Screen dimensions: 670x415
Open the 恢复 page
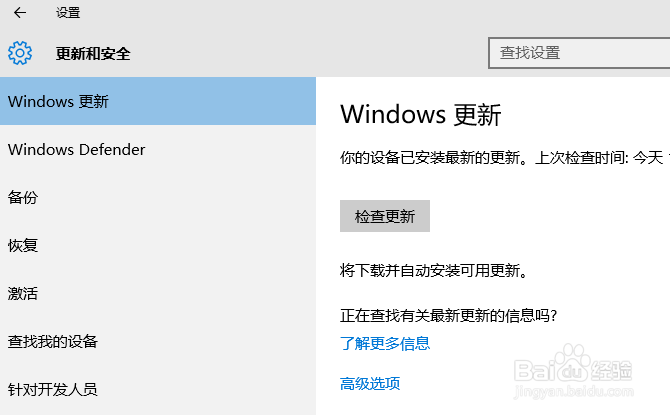click(23, 245)
